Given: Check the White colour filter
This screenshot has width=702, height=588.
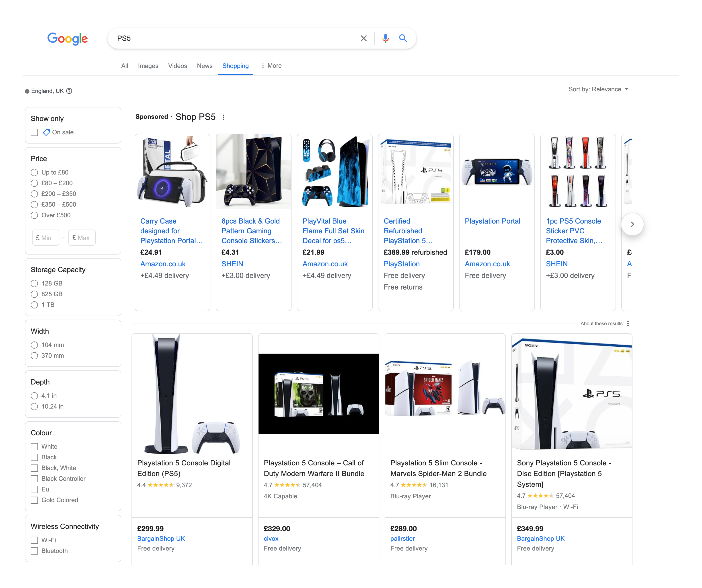Looking at the screenshot, I should coord(34,447).
